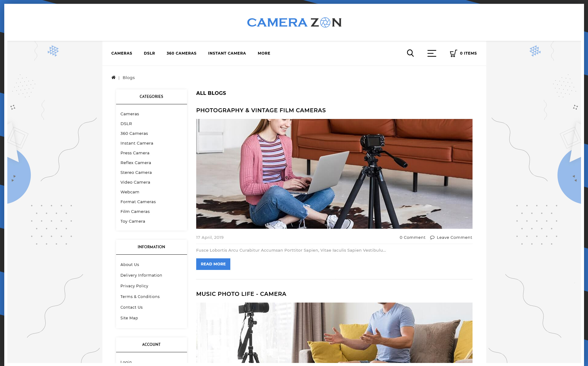The height and width of the screenshot is (366, 588).
Task: Click the Leave Comment speech bubble icon
Action: (432, 238)
